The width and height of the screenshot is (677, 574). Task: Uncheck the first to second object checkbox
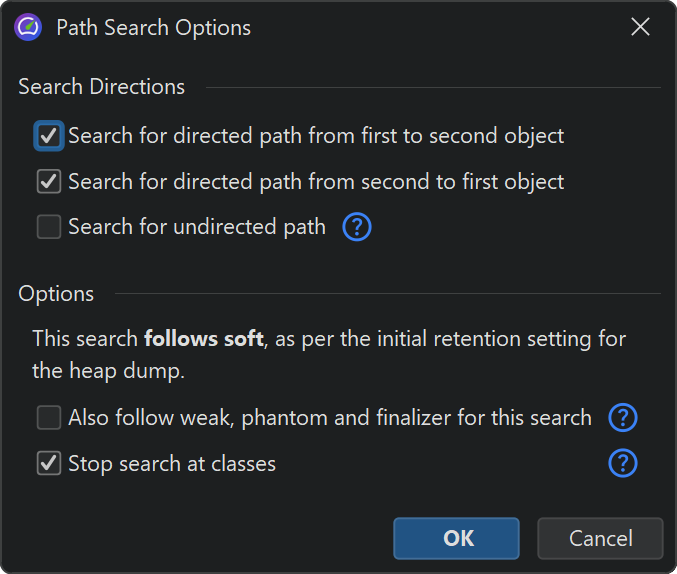tap(49, 136)
